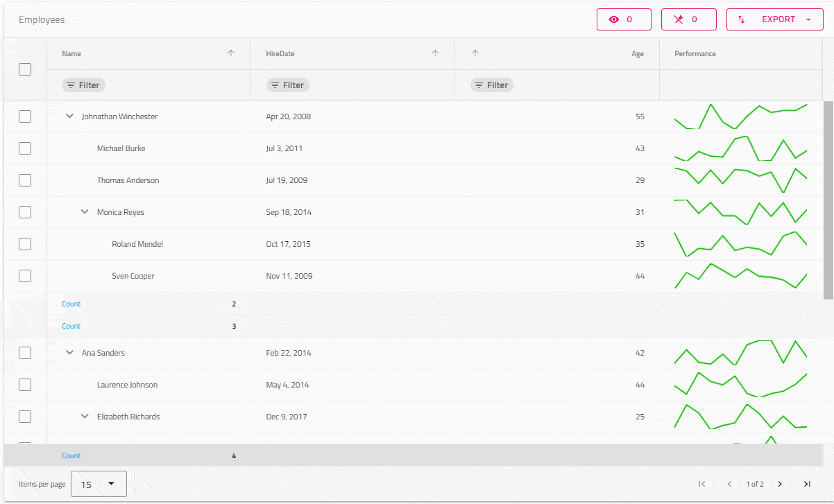834x504 pixels.
Task: Collapse Monica Reyes child rows
Action: coord(85,212)
